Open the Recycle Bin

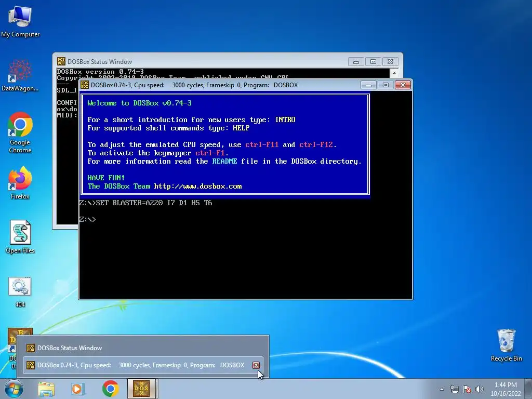[x=506, y=345]
